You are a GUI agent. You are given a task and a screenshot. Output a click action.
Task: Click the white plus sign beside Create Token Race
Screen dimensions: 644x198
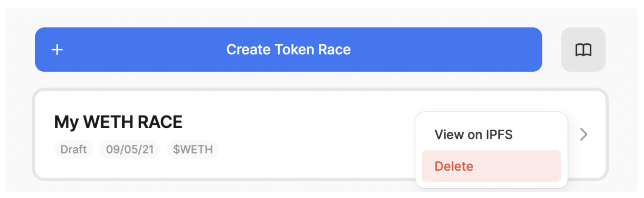click(x=57, y=50)
